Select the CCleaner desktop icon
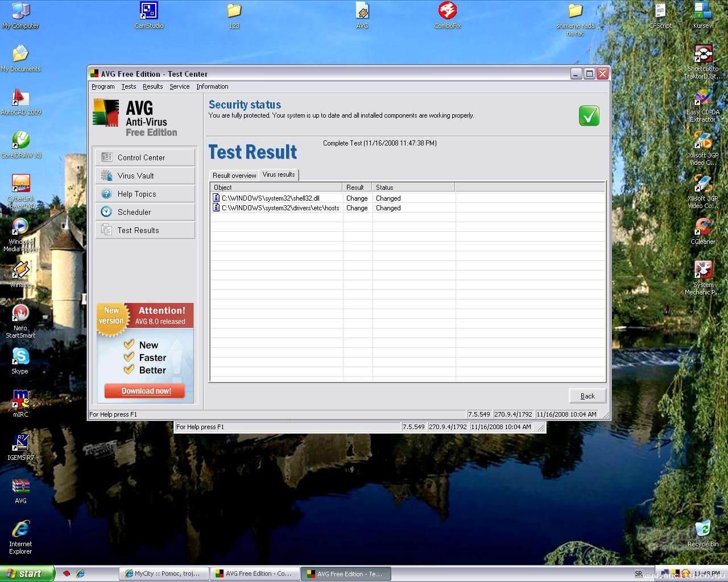 [x=703, y=231]
